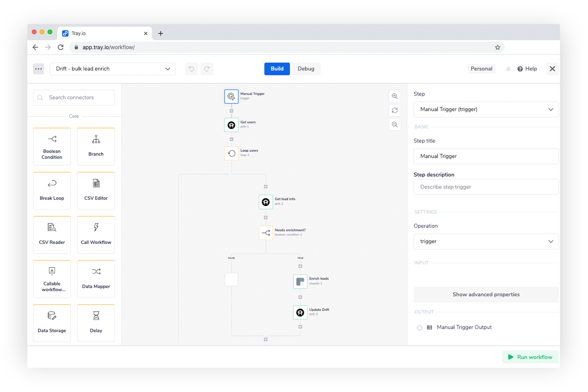Screen dimensions: 588x392
Task: Click the zoom out magnifier on canvas
Action: tap(395, 124)
